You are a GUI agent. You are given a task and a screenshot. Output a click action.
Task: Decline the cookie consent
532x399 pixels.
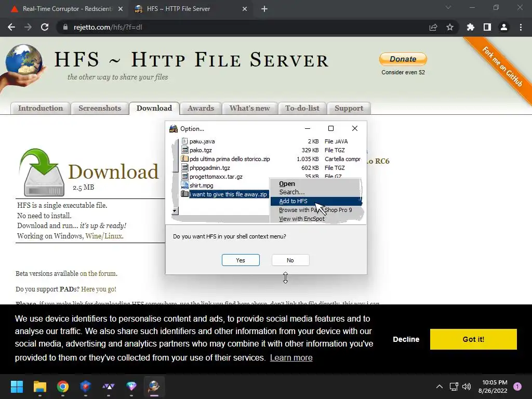[x=406, y=339]
